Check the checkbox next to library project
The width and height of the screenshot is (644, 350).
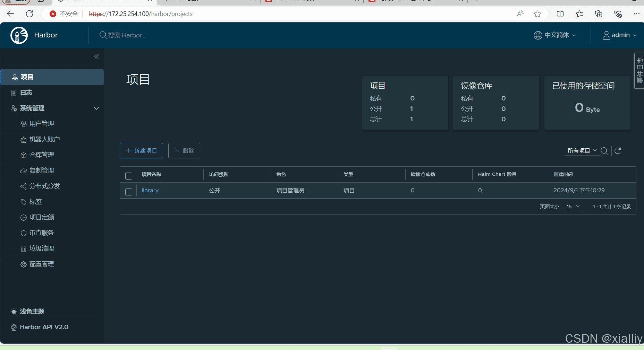pos(129,192)
